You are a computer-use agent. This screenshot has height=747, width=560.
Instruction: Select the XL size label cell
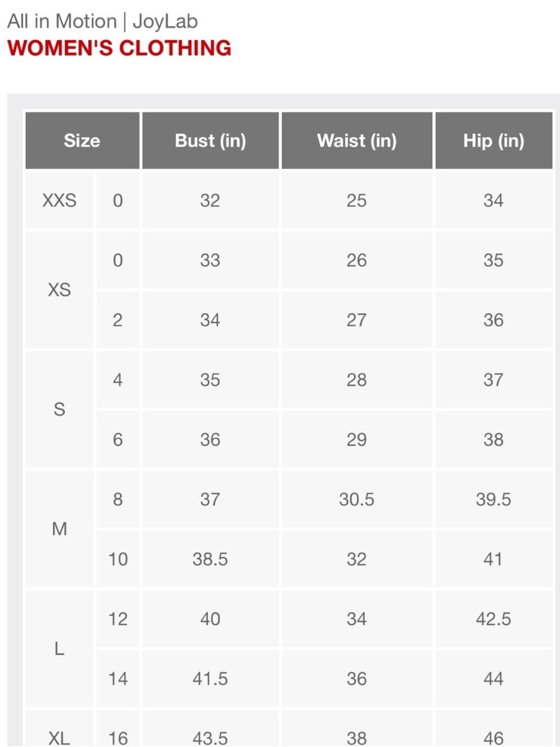pyautogui.click(x=59, y=729)
